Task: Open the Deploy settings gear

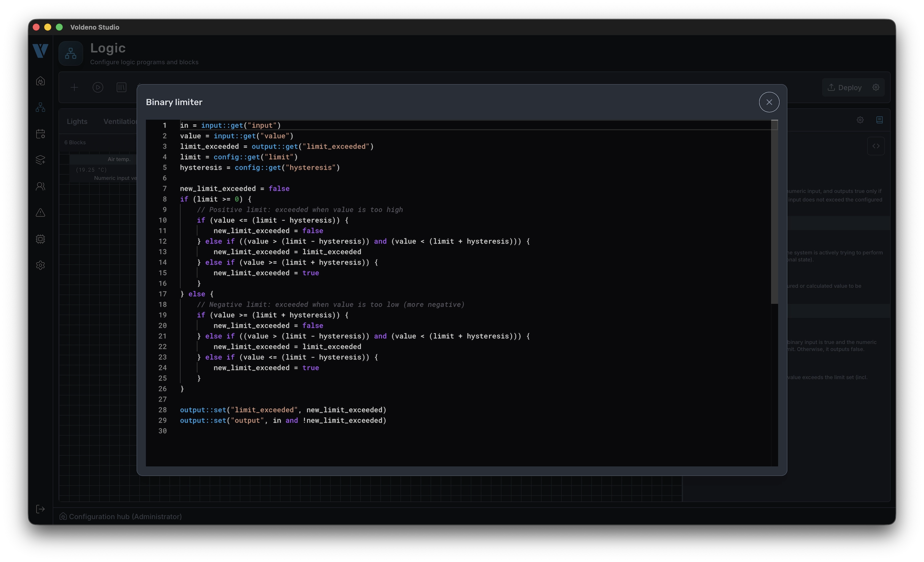Action: [876, 87]
